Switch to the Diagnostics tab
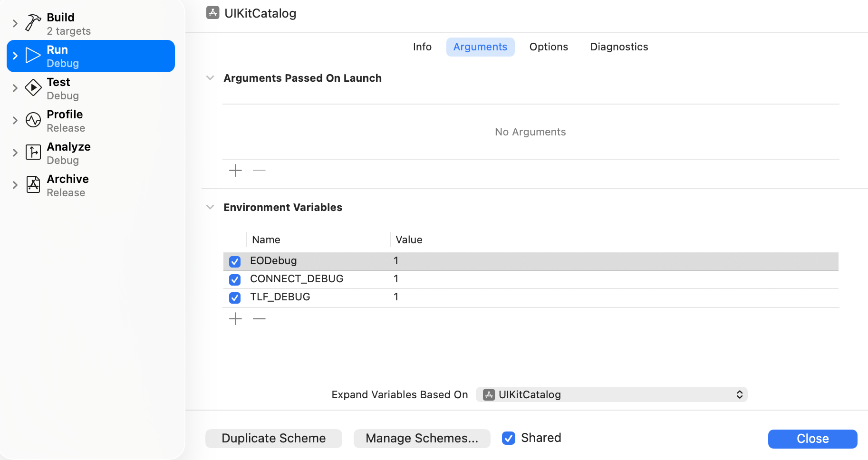The height and width of the screenshot is (460, 868). [x=619, y=47]
